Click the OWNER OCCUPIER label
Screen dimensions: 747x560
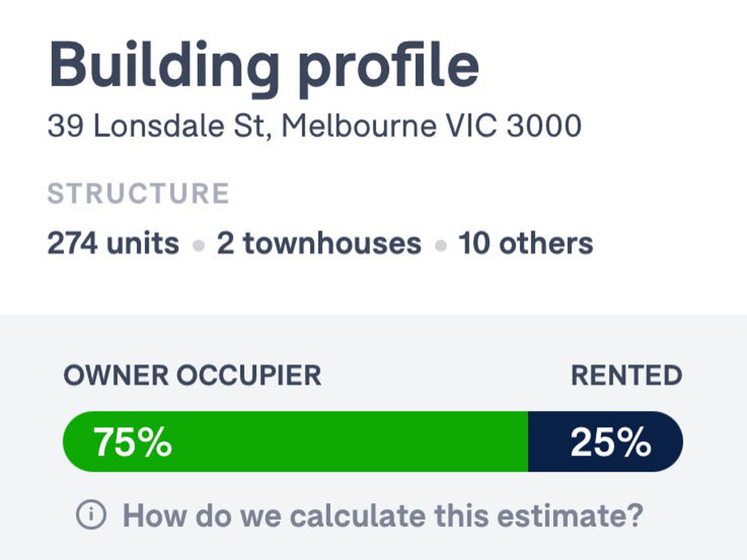point(192,375)
